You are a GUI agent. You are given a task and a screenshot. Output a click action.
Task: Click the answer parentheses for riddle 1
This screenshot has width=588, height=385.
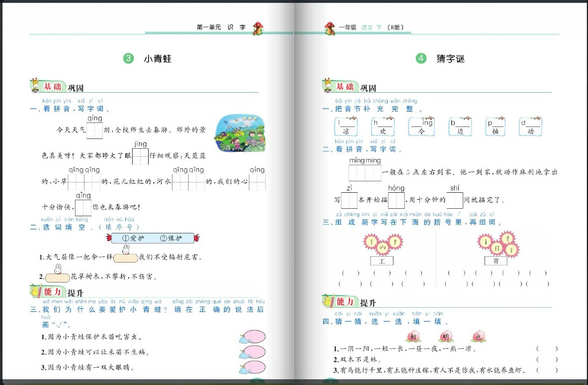546,348
